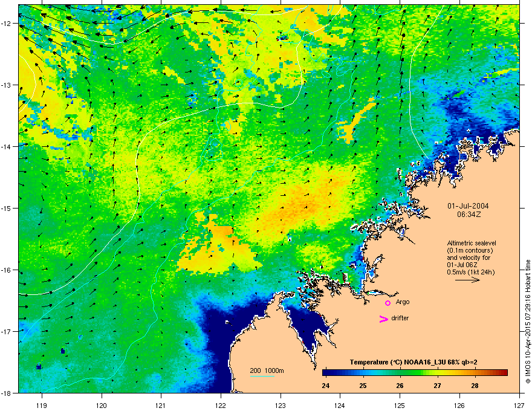Click the longitude axis label '122'
Screen dimensions: 532x411
click(221, 405)
